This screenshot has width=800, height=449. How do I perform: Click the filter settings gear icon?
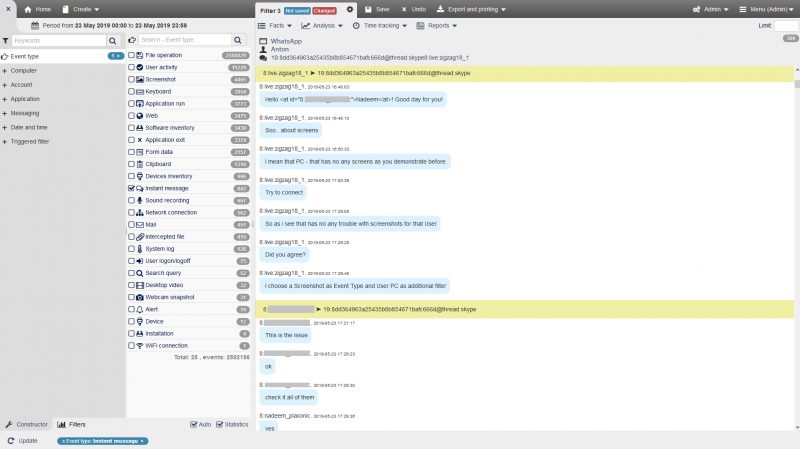click(x=349, y=9)
